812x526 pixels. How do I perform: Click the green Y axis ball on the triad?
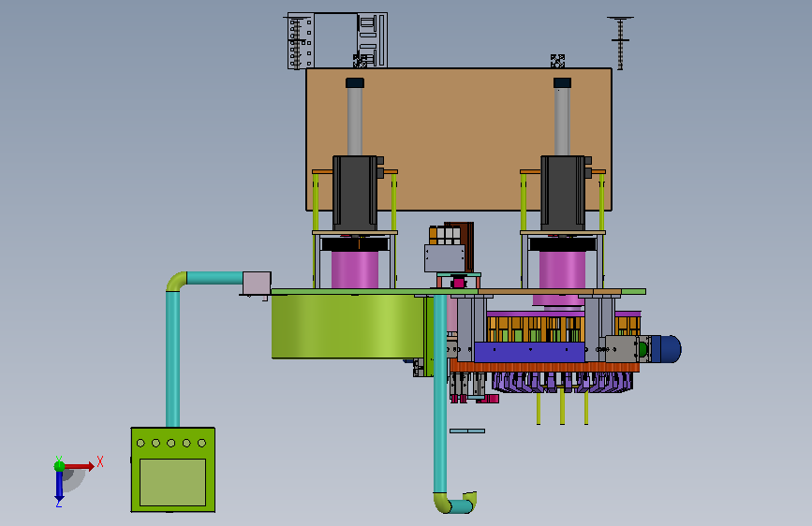tap(60, 466)
